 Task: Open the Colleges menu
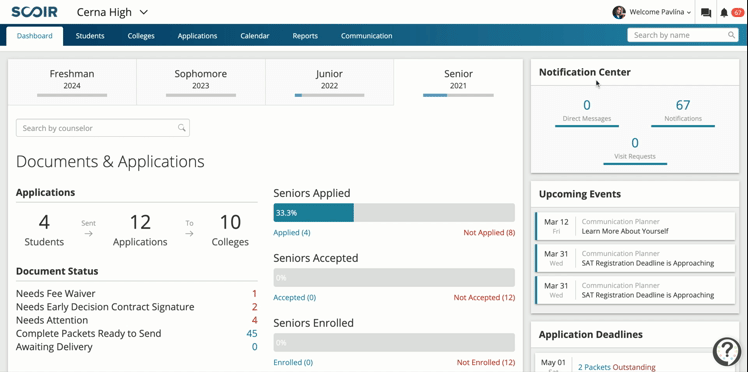click(141, 36)
